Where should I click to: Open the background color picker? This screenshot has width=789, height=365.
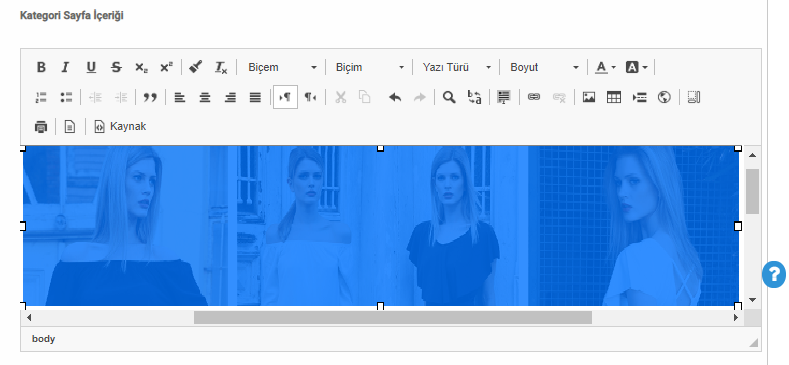point(637,67)
